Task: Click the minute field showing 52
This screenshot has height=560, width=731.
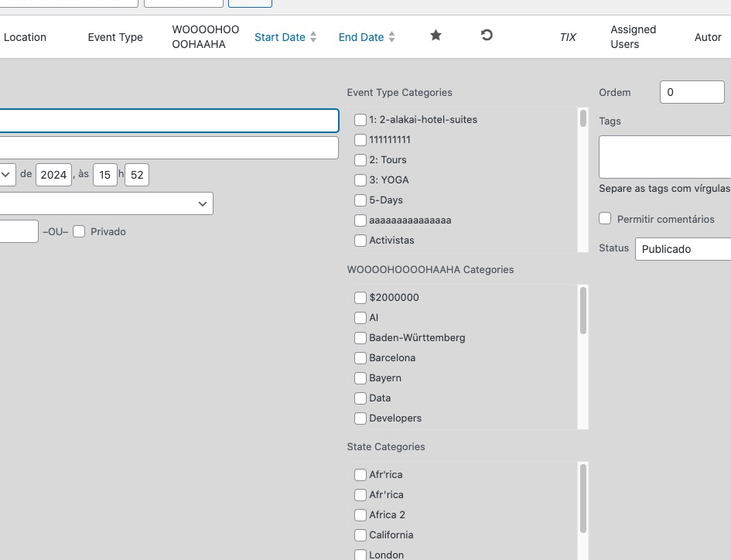Action: click(137, 175)
